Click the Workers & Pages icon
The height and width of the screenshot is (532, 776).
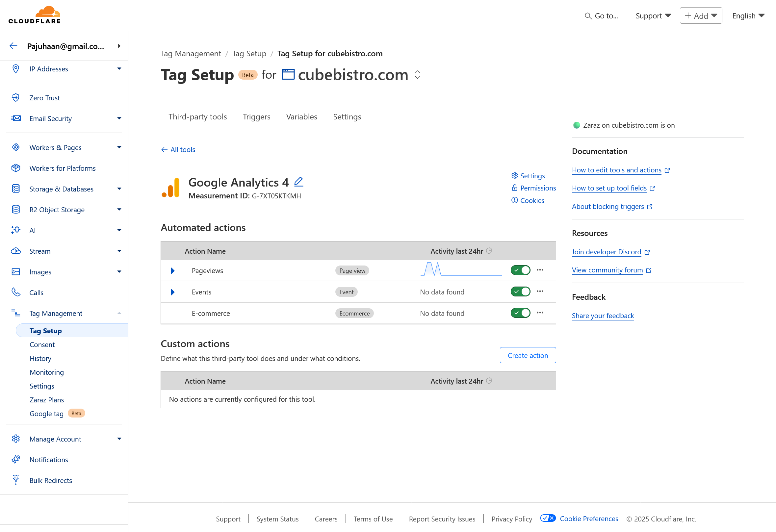pos(16,147)
